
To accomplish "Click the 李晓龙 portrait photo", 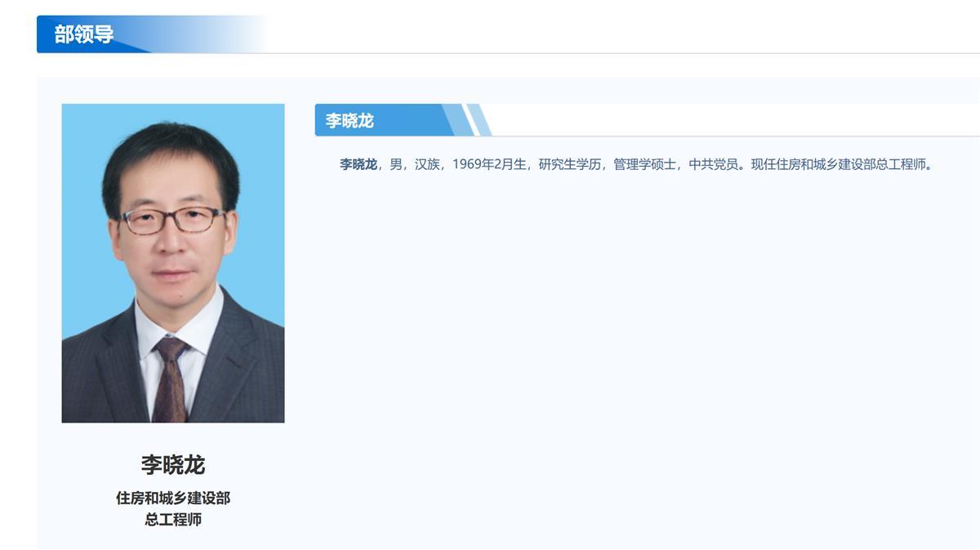I will (171, 262).
